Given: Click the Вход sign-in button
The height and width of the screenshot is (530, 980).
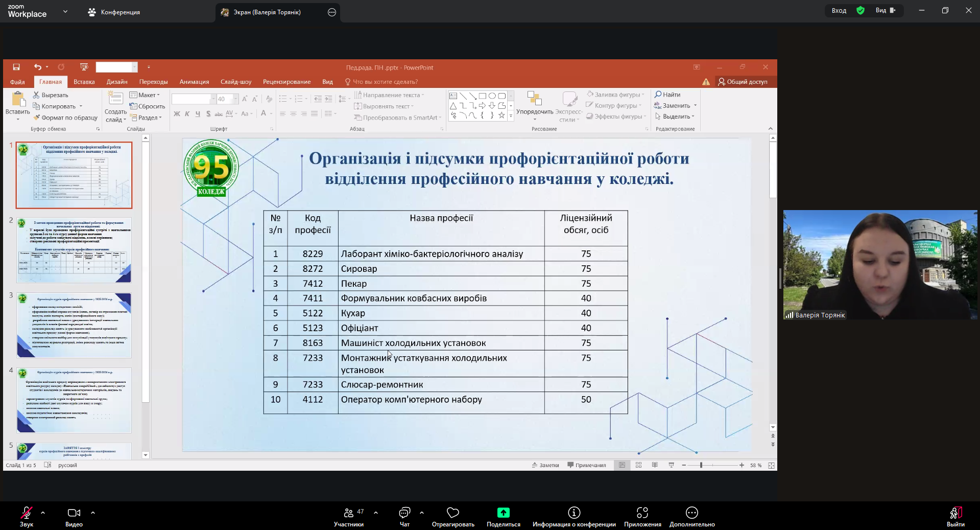Looking at the screenshot, I should pos(839,10).
